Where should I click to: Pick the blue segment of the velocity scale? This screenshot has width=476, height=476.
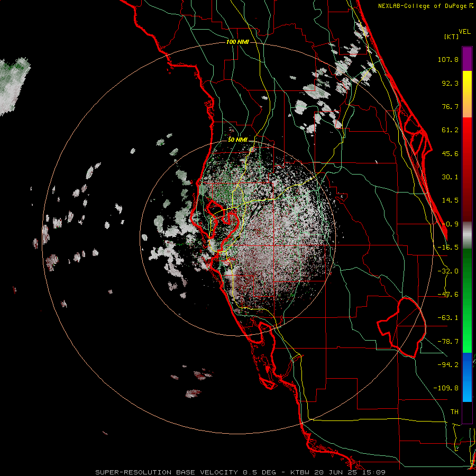(467, 377)
